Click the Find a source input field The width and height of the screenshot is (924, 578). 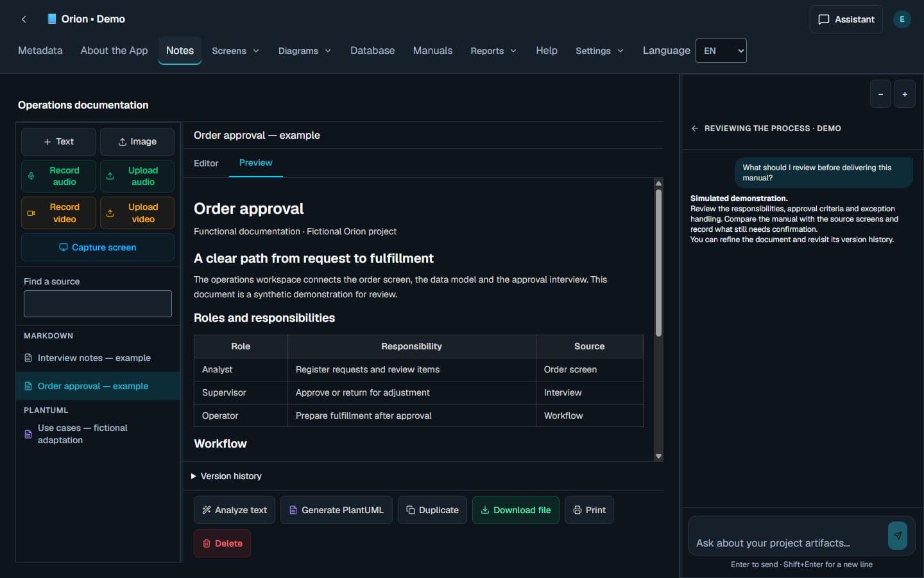(x=98, y=304)
